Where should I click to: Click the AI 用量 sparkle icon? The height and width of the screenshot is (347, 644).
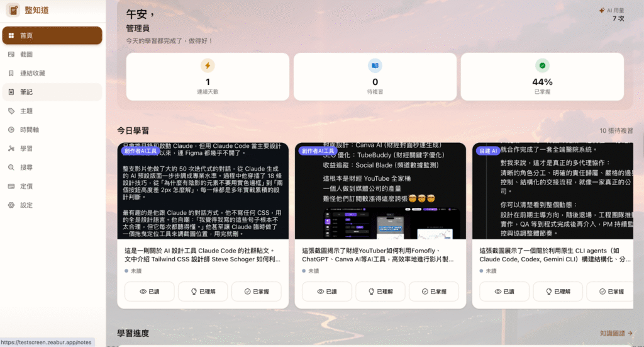(602, 10)
